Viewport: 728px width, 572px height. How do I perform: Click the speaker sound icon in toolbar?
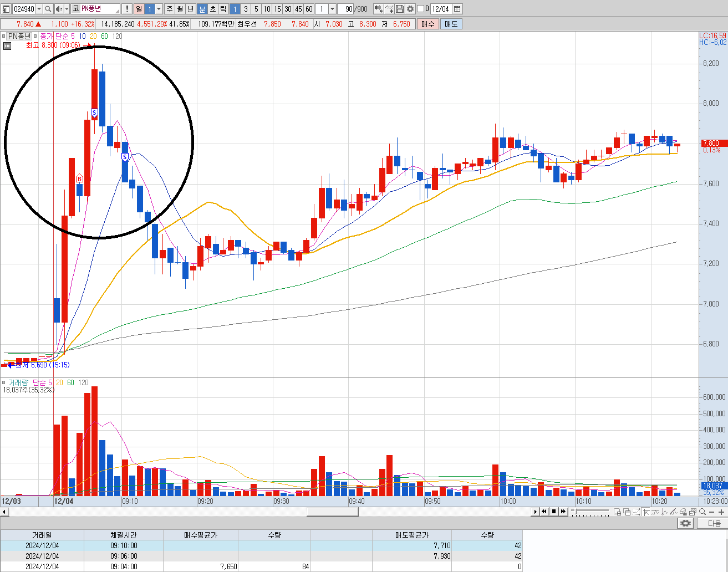(x=59, y=9)
